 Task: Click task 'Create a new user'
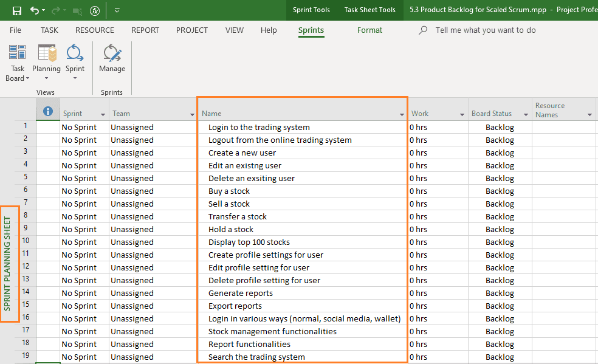(242, 153)
